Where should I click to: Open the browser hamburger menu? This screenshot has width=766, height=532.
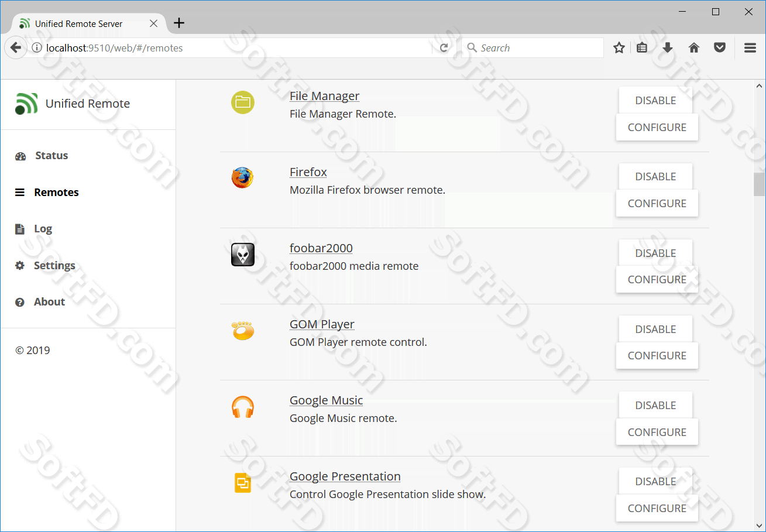pyautogui.click(x=750, y=48)
